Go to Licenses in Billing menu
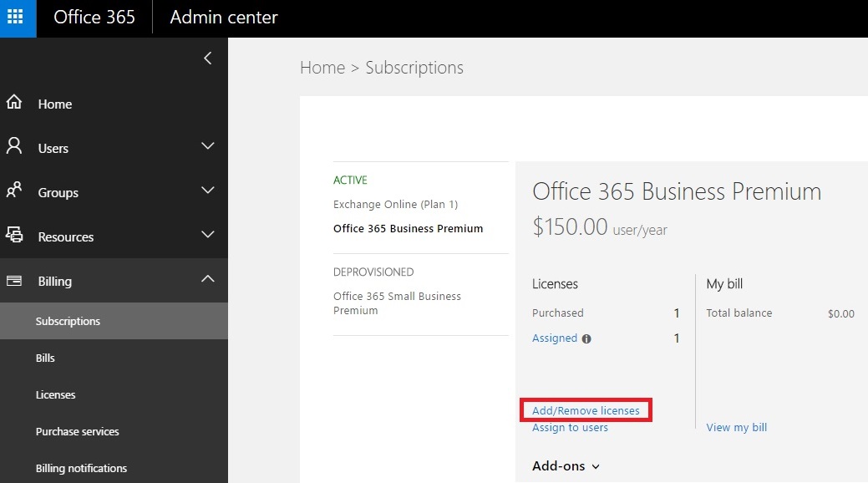 [55, 394]
